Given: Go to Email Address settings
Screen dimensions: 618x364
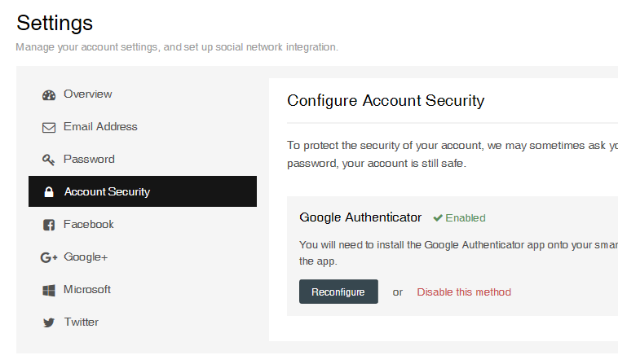Looking at the screenshot, I should coord(100,126).
